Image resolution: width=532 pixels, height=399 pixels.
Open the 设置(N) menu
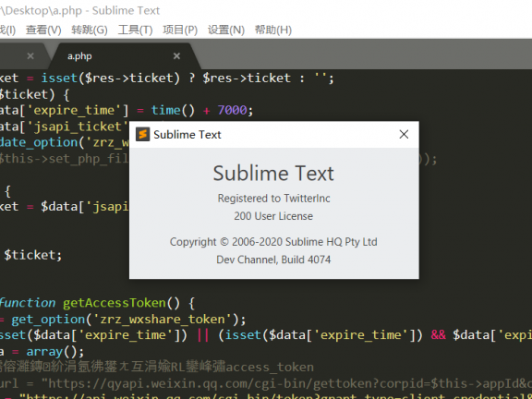pyautogui.click(x=226, y=30)
